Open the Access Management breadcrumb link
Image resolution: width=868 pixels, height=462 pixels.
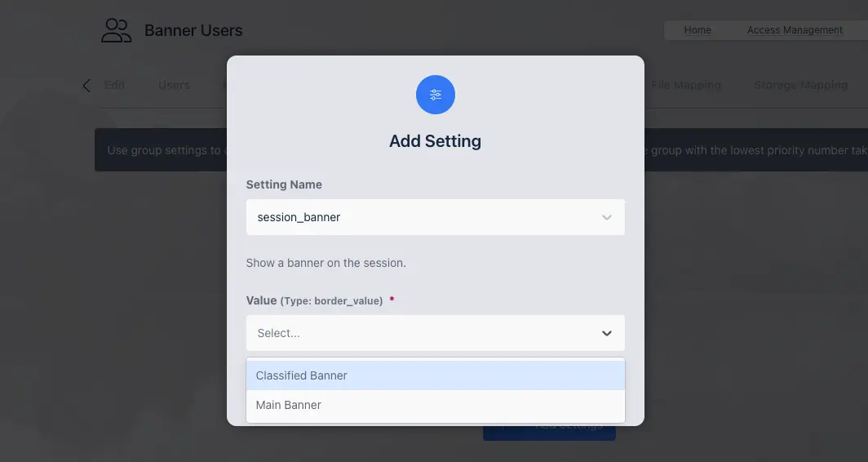click(795, 30)
